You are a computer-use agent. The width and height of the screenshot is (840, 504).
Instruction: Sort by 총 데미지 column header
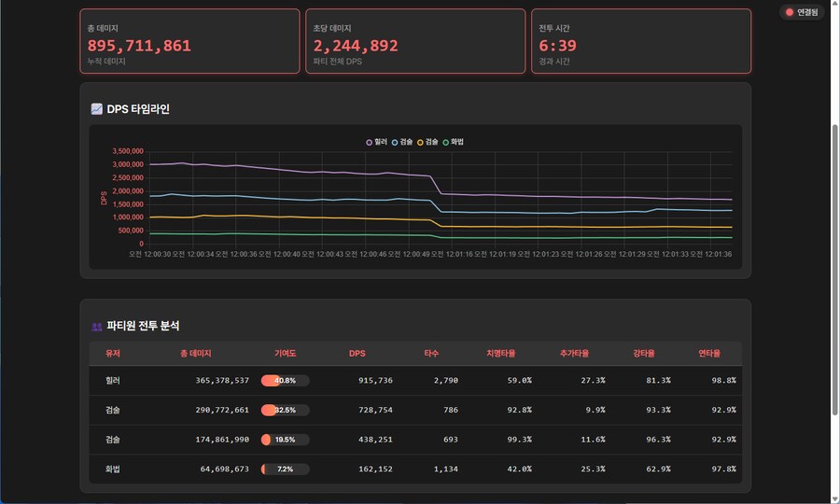(196, 354)
